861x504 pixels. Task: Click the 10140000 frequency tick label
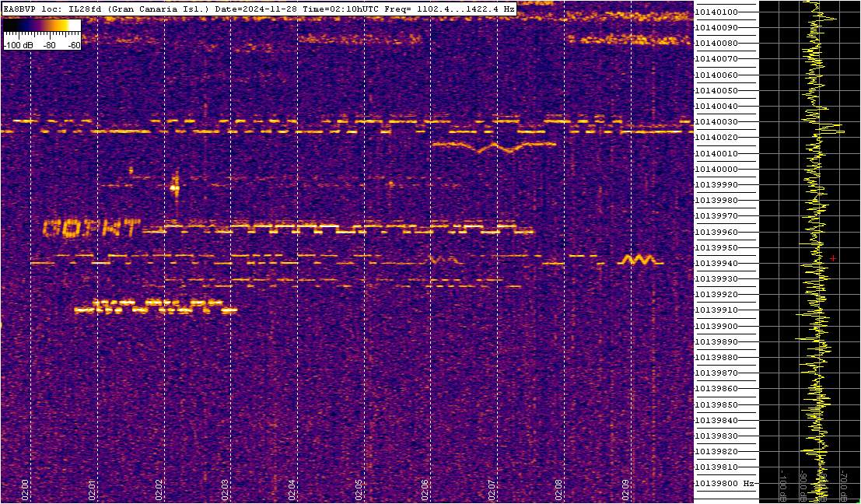click(716, 169)
